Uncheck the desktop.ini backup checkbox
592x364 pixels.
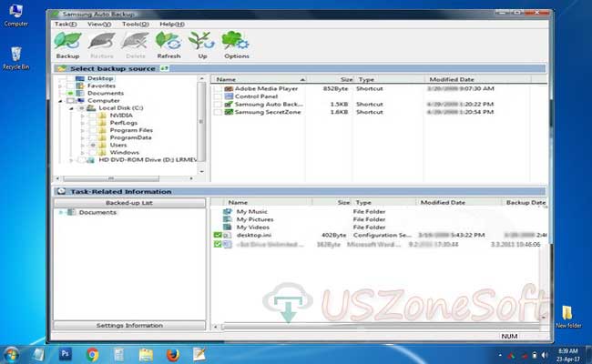pyautogui.click(x=218, y=235)
